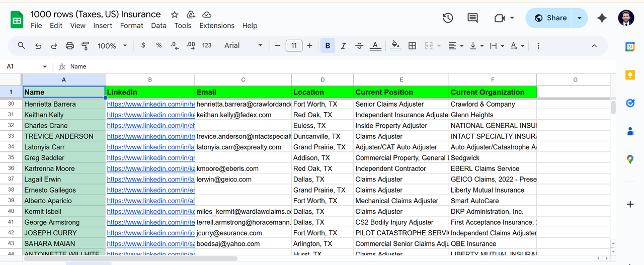Activate the paint format tool
This screenshot has height=265, width=644.
pyautogui.click(x=86, y=46)
